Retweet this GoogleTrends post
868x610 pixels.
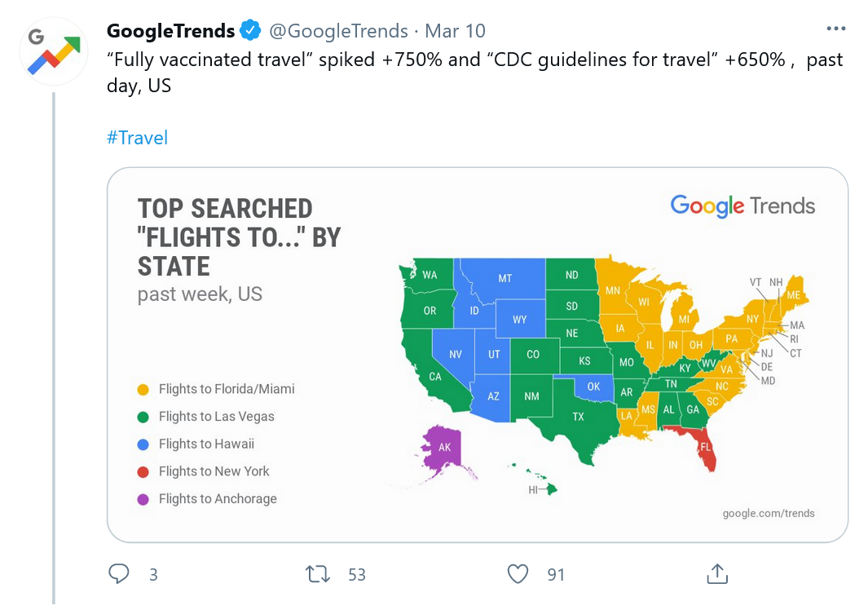pyautogui.click(x=317, y=574)
